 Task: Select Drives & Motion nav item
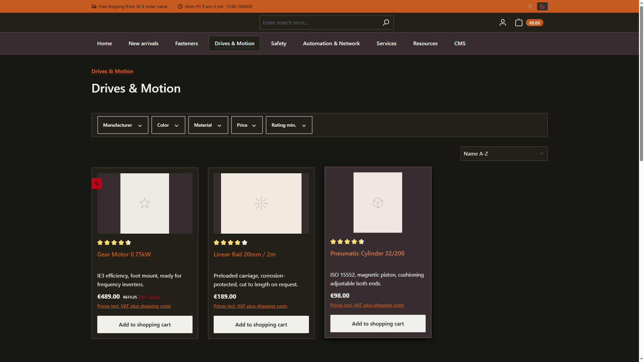point(234,44)
